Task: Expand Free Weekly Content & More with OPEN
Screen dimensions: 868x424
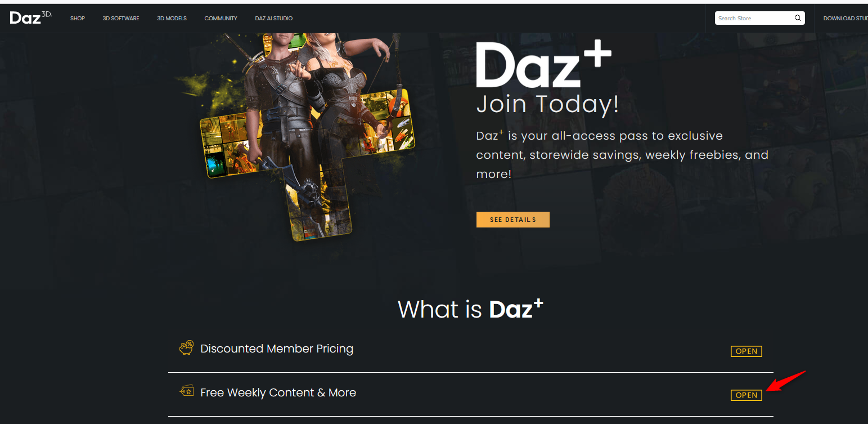Action: [x=746, y=395]
